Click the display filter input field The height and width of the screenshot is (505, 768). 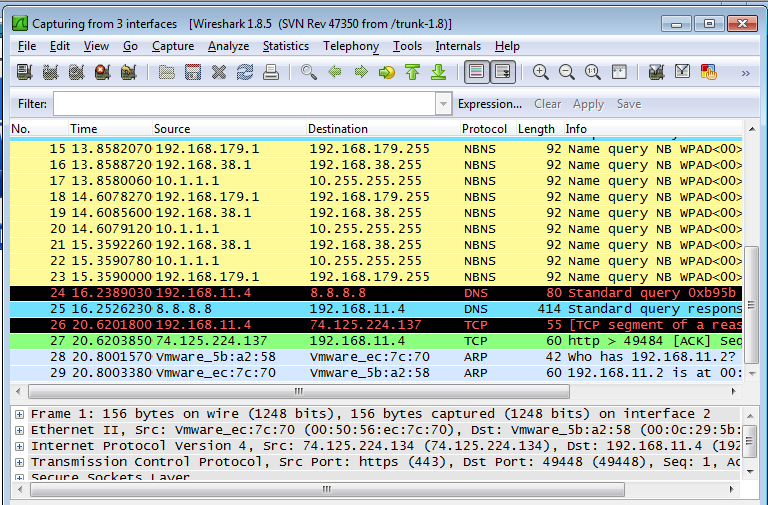coord(245,104)
